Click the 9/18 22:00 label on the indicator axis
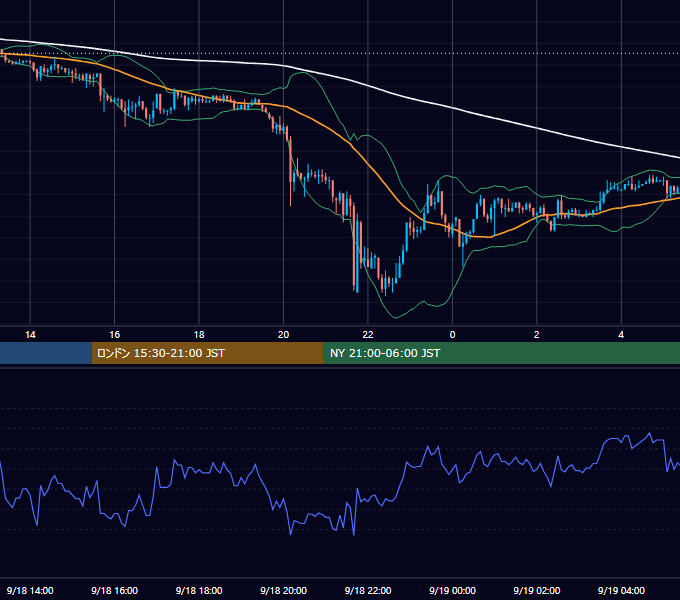 pos(368,590)
